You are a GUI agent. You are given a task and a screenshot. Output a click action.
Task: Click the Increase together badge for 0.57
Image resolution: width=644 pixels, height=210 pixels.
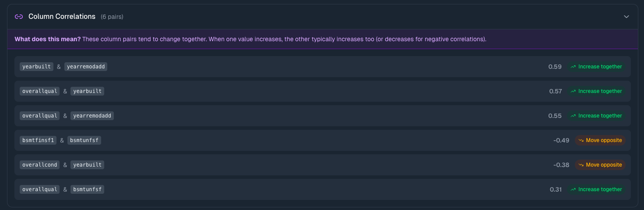(596, 91)
